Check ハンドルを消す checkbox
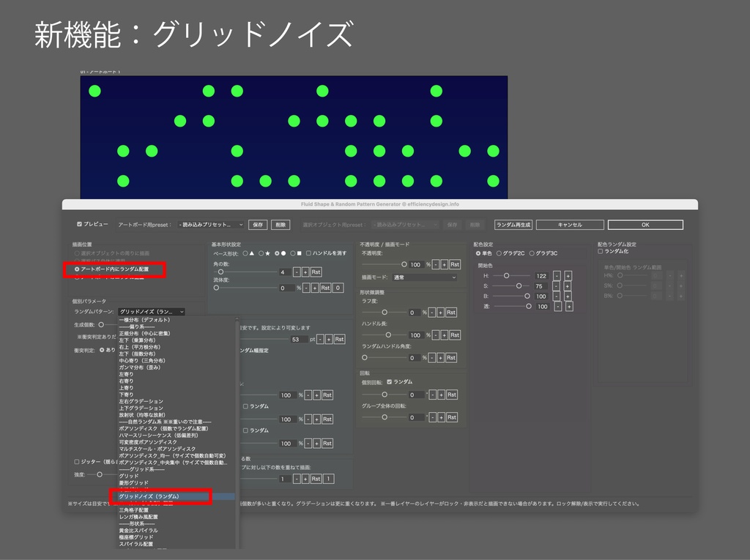The height and width of the screenshot is (560, 750). pos(309,254)
